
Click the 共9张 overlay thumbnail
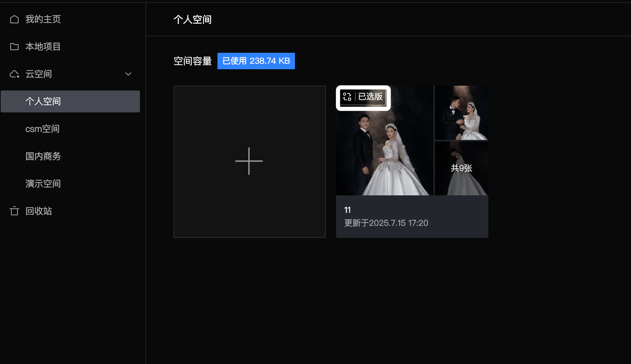click(x=462, y=168)
